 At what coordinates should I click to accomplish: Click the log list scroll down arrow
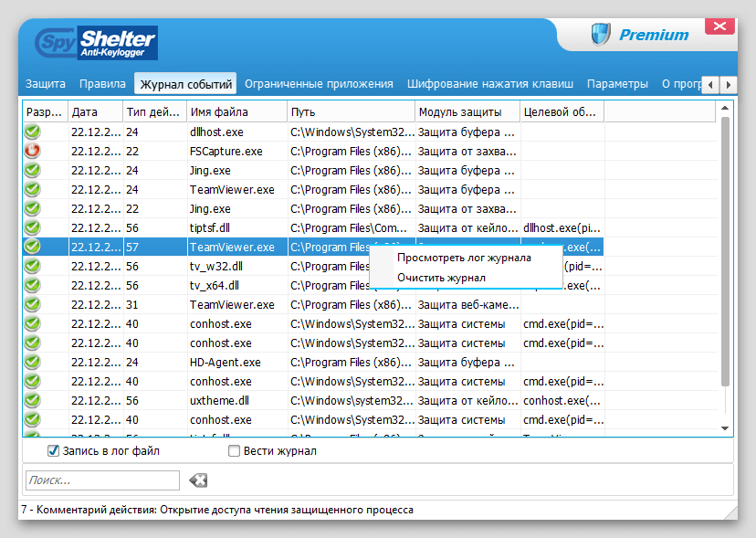725,428
